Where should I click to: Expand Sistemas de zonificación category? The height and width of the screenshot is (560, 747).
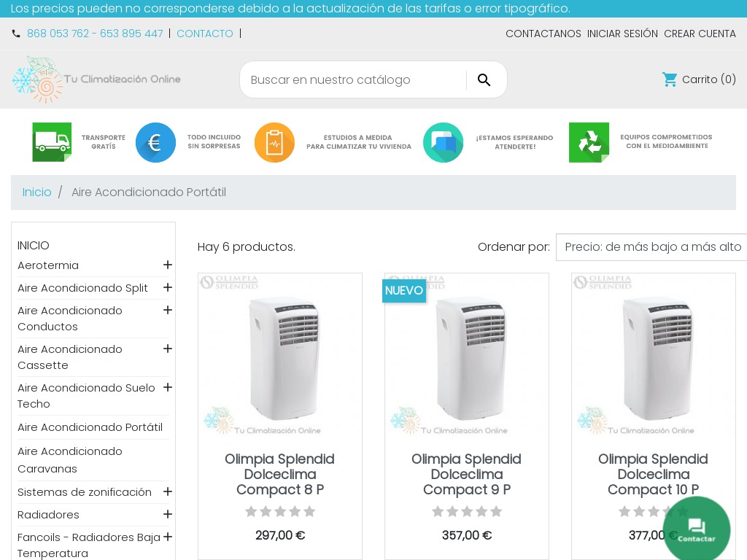168,491
